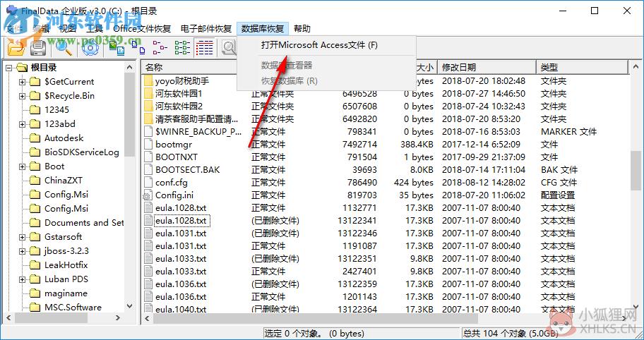
Task: Expand the Gstarsoft tree node
Action: point(22,237)
